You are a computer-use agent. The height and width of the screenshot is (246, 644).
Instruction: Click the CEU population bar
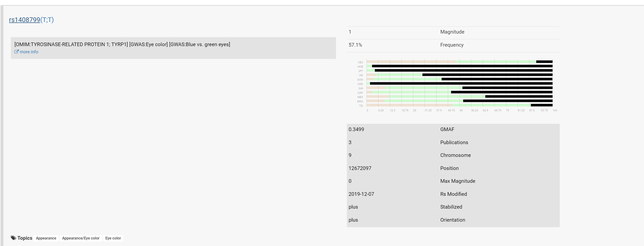tap(460, 62)
